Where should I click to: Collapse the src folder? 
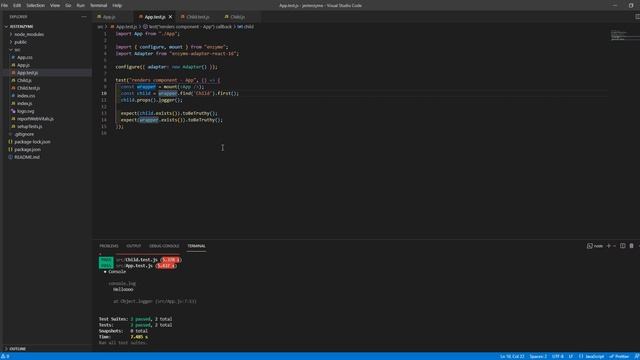17,50
